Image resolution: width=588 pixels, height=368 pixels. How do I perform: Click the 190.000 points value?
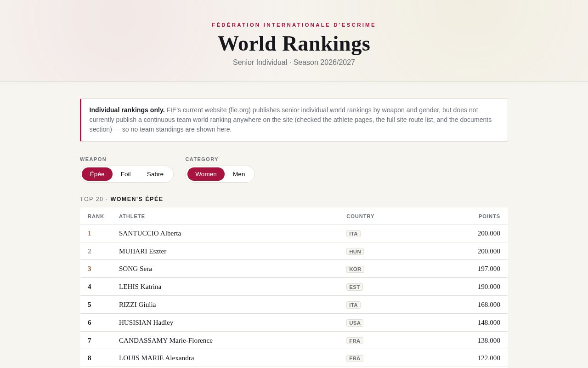[489, 287]
